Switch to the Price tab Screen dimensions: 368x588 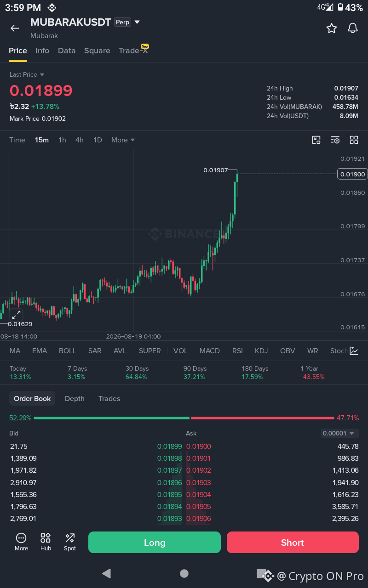tap(18, 51)
